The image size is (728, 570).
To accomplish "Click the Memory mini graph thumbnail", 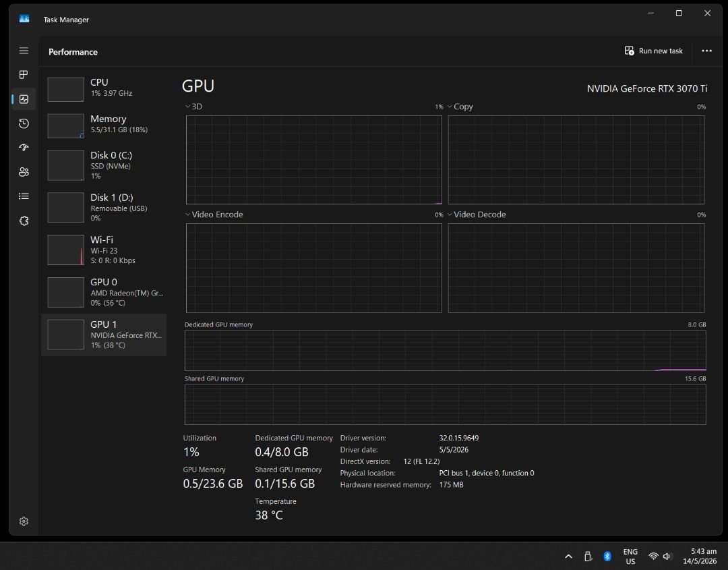I will tap(65, 125).
